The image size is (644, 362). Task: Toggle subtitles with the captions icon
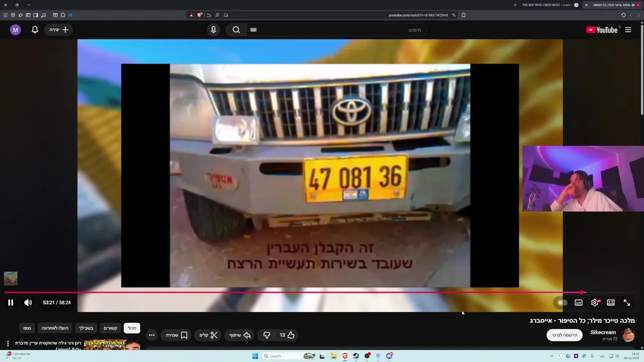point(579,303)
